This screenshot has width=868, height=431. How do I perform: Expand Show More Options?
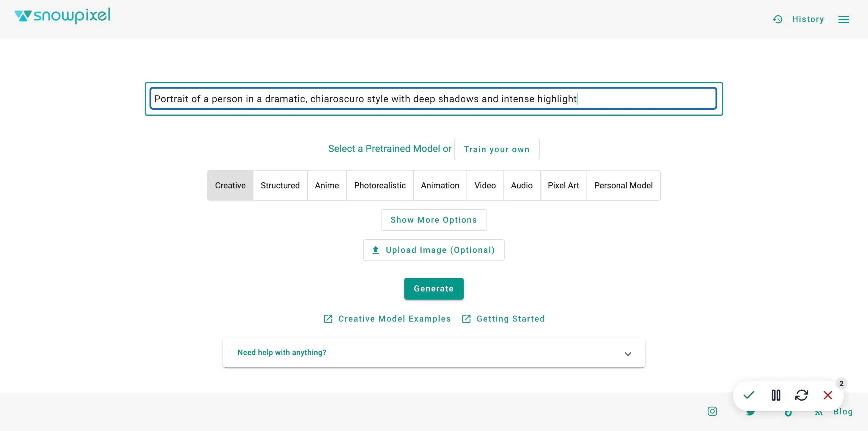(434, 220)
